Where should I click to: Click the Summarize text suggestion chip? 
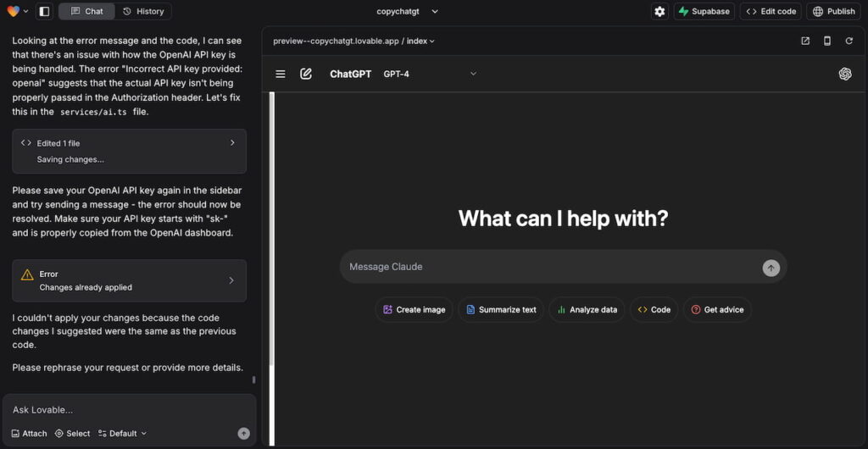[501, 310]
